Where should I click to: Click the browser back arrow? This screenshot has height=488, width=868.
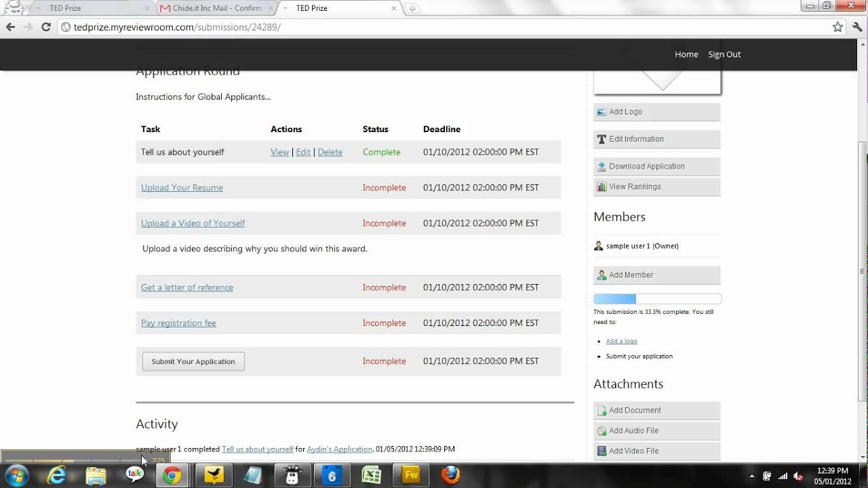[10, 27]
